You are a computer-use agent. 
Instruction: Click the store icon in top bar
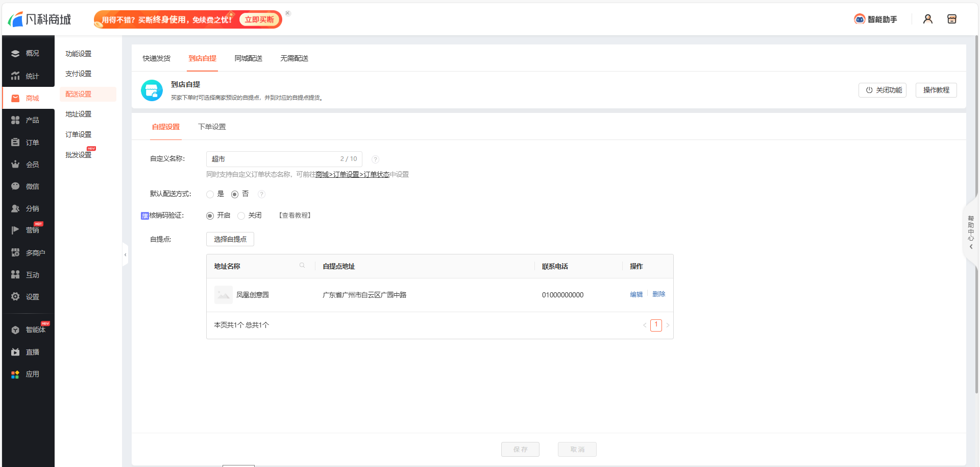pyautogui.click(x=951, y=19)
